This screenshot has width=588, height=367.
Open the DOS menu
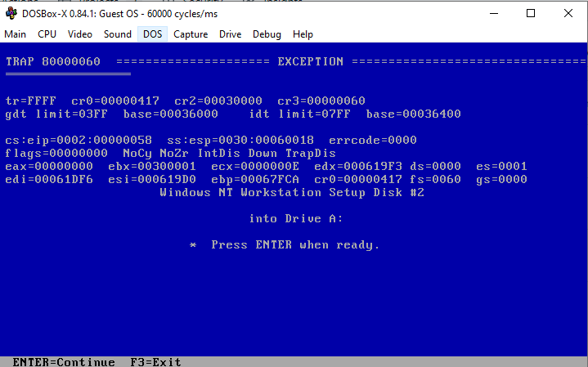click(152, 34)
